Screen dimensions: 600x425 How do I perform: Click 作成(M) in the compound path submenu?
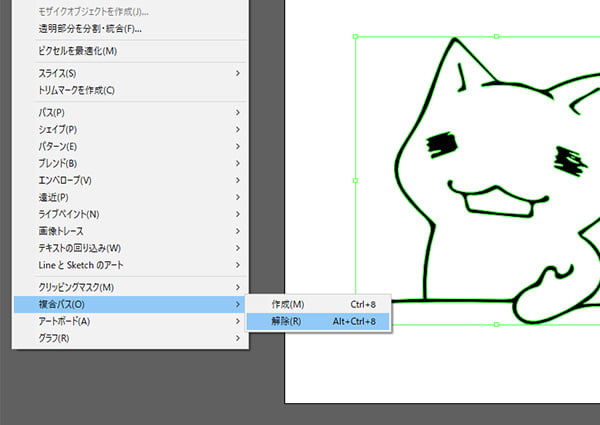pyautogui.click(x=288, y=304)
